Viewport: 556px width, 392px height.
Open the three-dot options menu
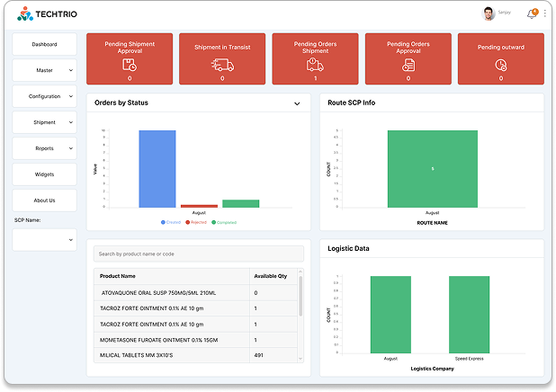pyautogui.click(x=544, y=13)
